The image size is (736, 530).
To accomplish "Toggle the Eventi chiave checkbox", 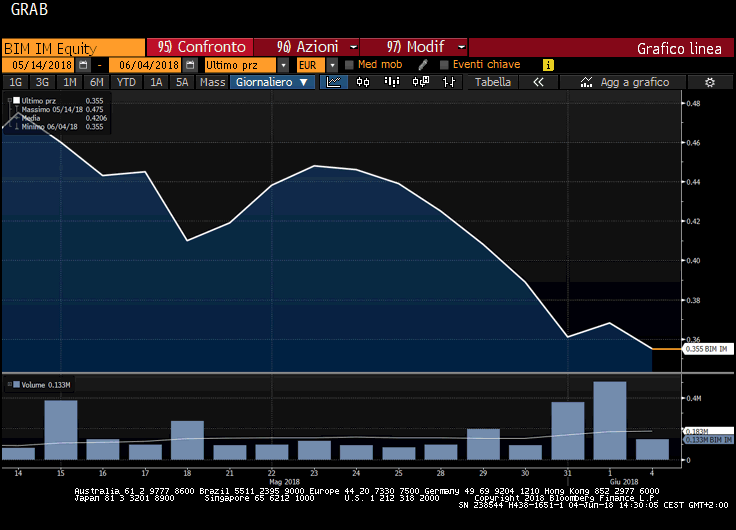I will [x=444, y=65].
